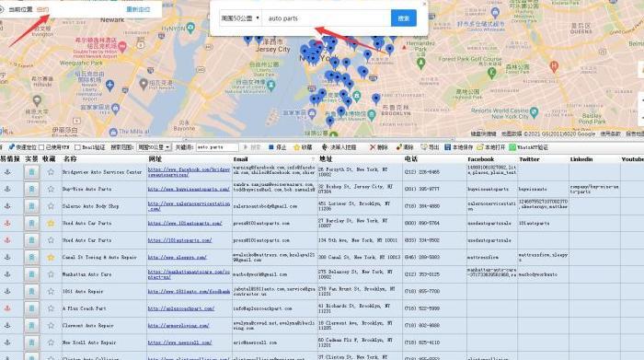Image resolution: width=644 pixels, height=360 pixels.
Task: Unfavorite Canal St Towing & Auto Repair star
Action: pos(51,257)
